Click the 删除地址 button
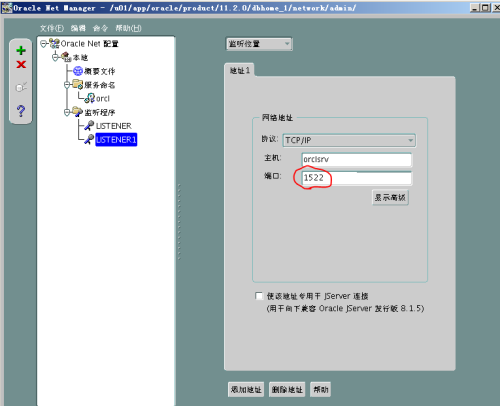500x406 pixels. coord(287,389)
